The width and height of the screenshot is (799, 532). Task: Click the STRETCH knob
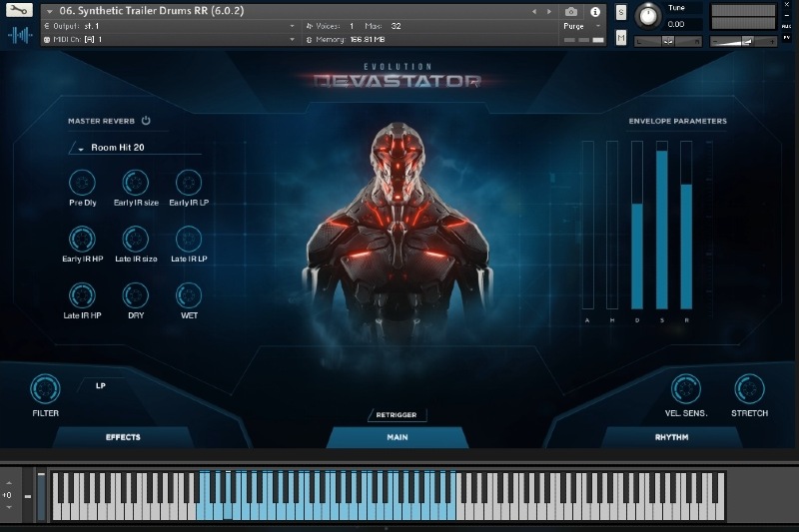pyautogui.click(x=749, y=389)
